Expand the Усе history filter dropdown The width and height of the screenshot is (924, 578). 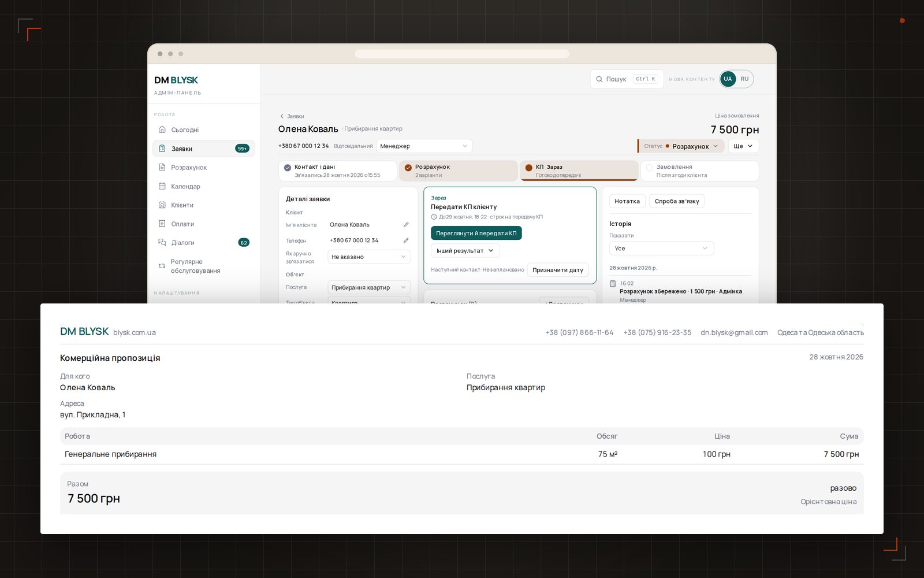tap(662, 248)
